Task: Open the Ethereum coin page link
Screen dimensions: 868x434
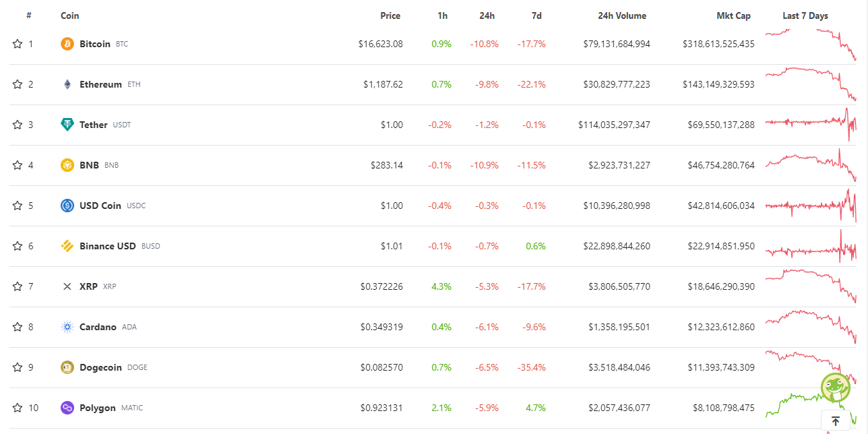Action: pos(100,84)
